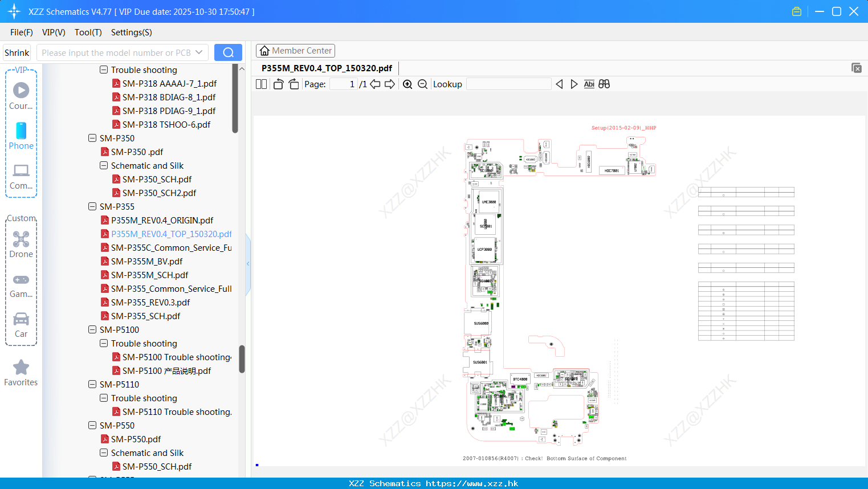Open the model number dropdown
The width and height of the screenshot is (868, 489).
[199, 52]
